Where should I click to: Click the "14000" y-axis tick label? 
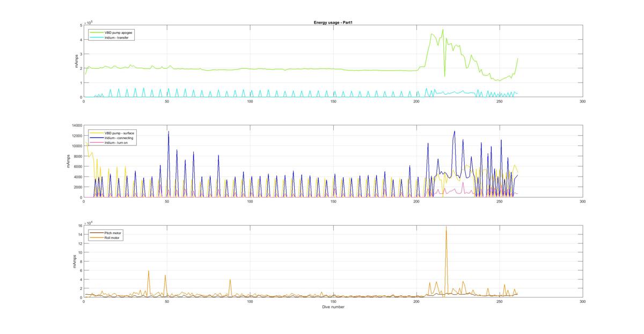tap(76, 125)
